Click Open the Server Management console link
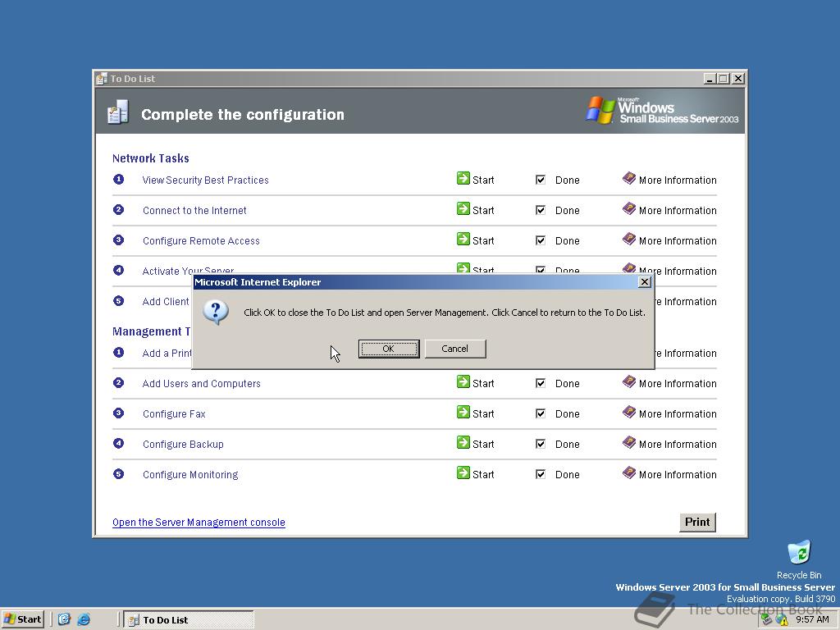Viewport: 840px width, 630px height. tap(199, 523)
